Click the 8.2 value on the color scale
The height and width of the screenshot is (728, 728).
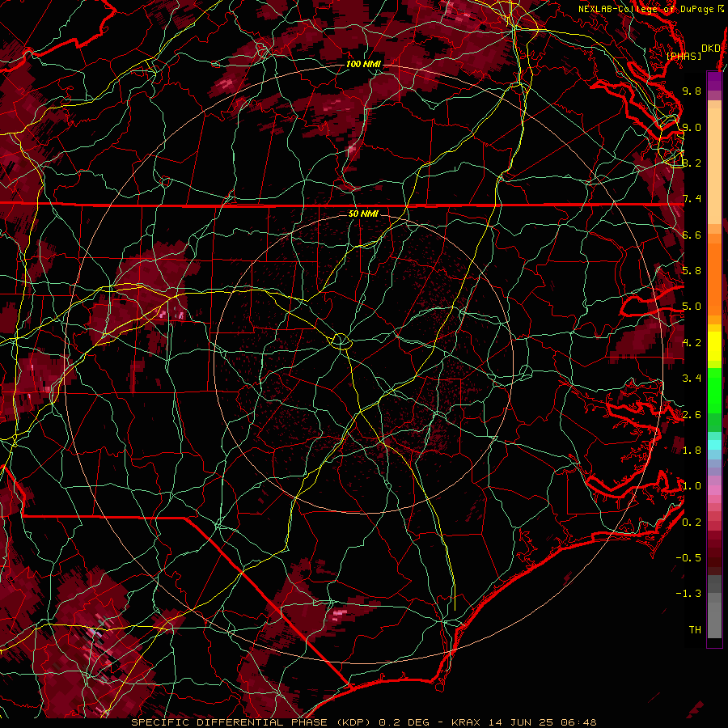click(x=692, y=163)
